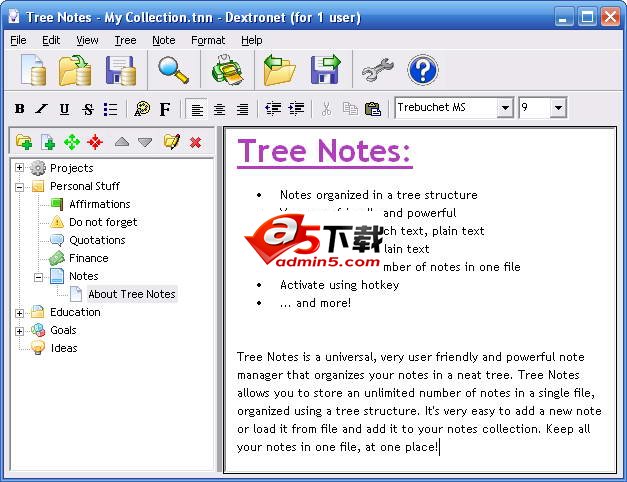627x482 pixels.
Task: Save the collection database
Action: (121, 70)
